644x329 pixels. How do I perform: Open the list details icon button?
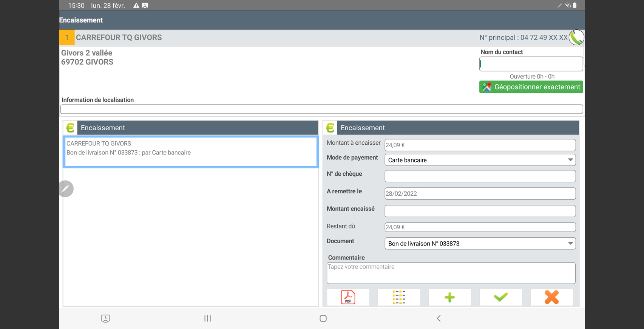click(x=399, y=297)
